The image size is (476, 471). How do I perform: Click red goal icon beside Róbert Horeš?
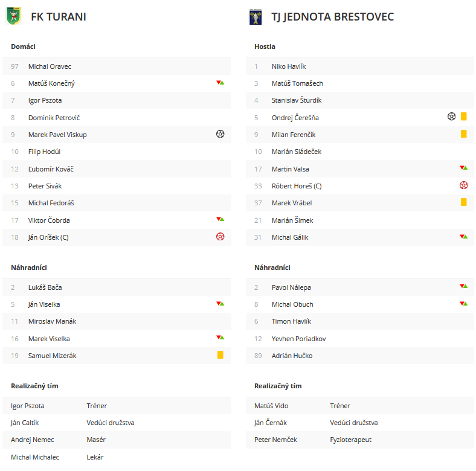[x=463, y=185]
